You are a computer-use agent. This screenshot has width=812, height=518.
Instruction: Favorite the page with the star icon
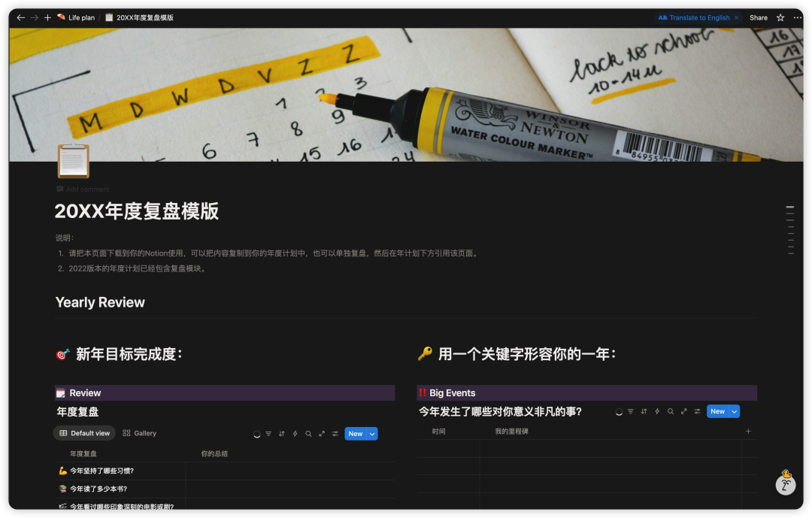[780, 17]
